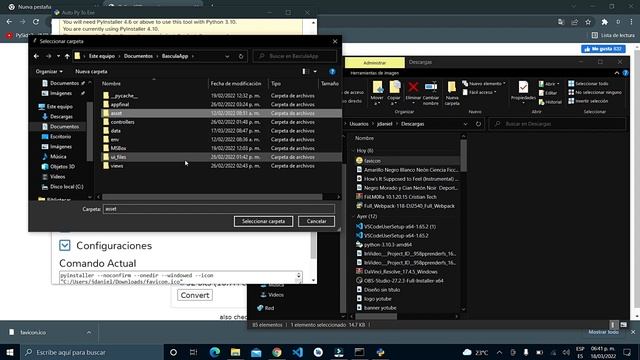Click the Cancelar button
This screenshot has width=640, height=360.
[316, 221]
